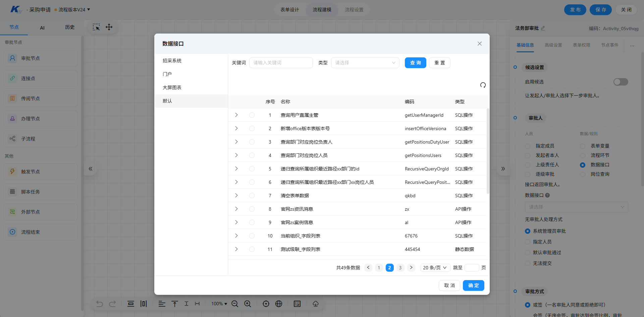Image resolution: width=644 pixels, height=317 pixels.
Task: Click the zoom out magnifier icon
Action: [235, 304]
